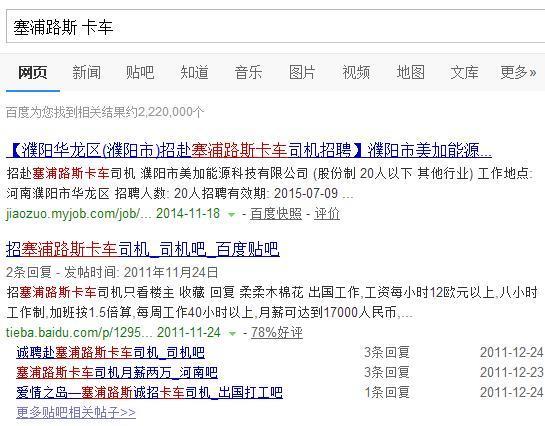Open result 濮阳华龙区招赴塞浦路斯卡车司机招聘

[249, 150]
